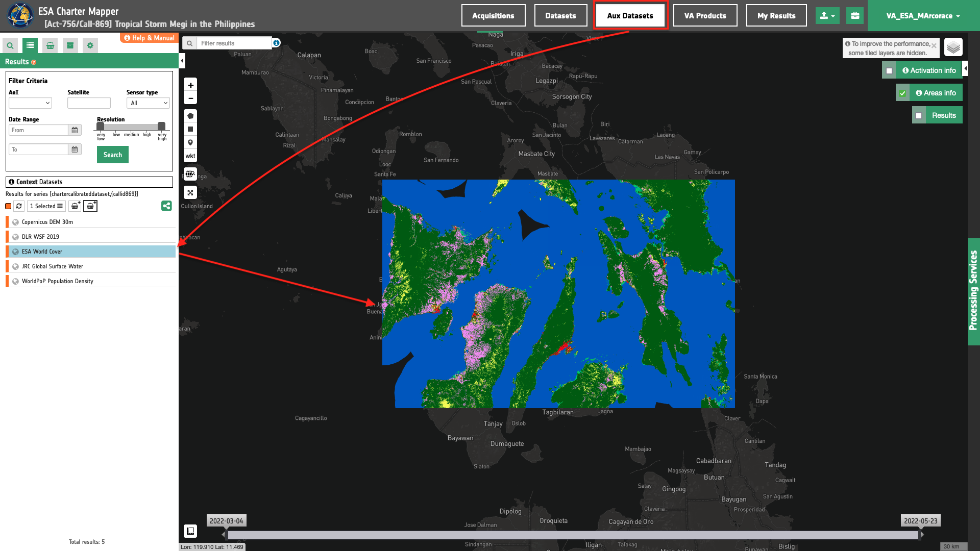980x551 pixels.
Task: Expand the Processing Services side panel
Action: click(x=973, y=291)
